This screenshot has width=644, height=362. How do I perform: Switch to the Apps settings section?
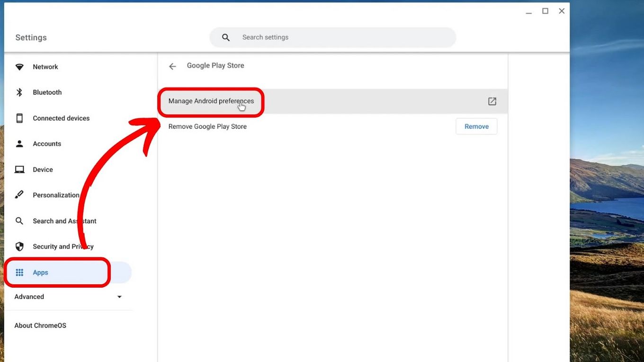pos(41,272)
